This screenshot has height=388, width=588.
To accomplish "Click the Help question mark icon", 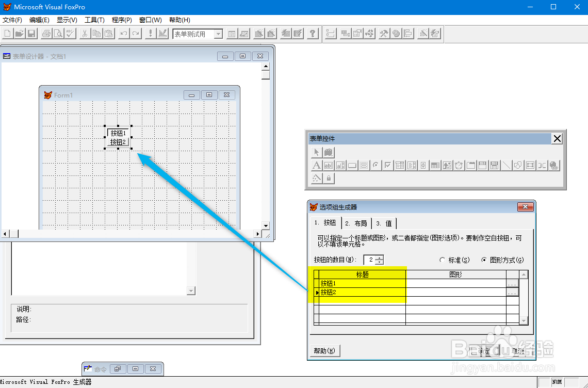I will [313, 34].
